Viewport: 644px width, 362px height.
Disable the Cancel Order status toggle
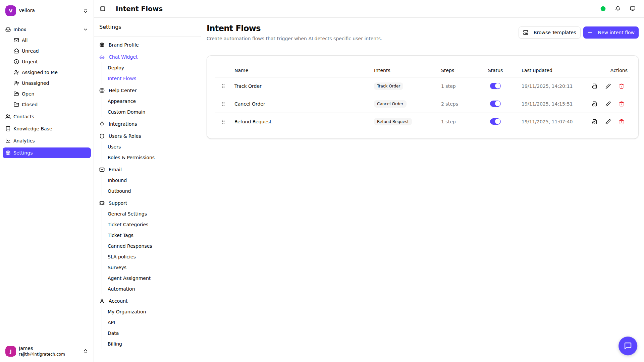[x=495, y=104]
